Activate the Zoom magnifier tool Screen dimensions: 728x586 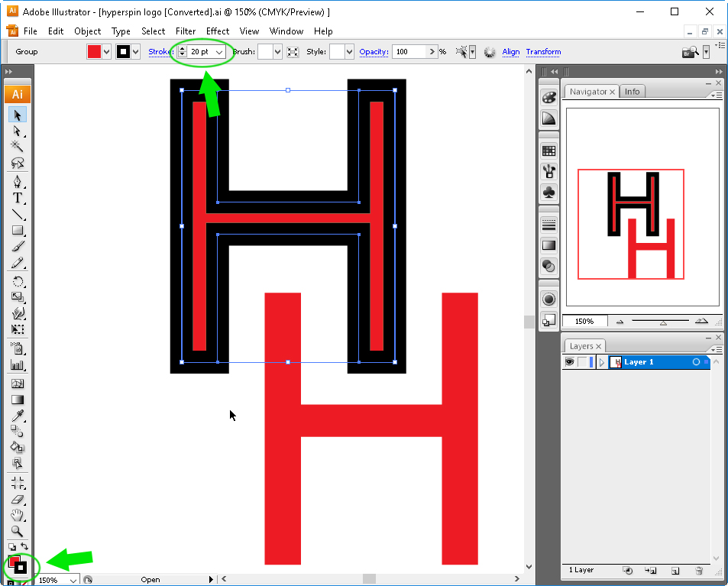pos(17,531)
